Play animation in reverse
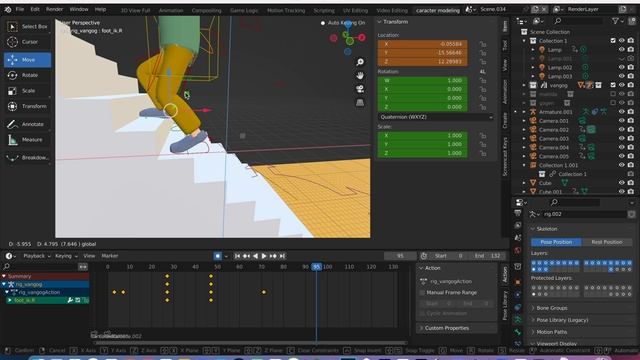The height and width of the screenshot is (360, 640). [x=256, y=256]
